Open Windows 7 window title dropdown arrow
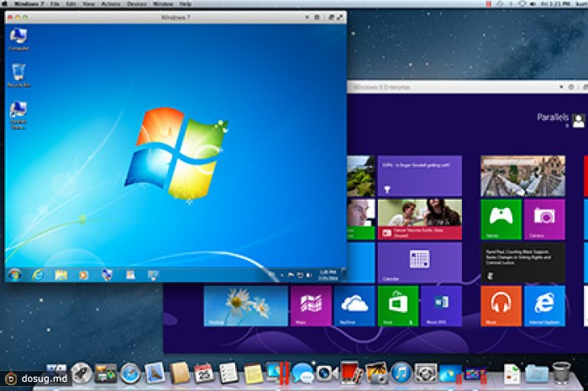 307,18
